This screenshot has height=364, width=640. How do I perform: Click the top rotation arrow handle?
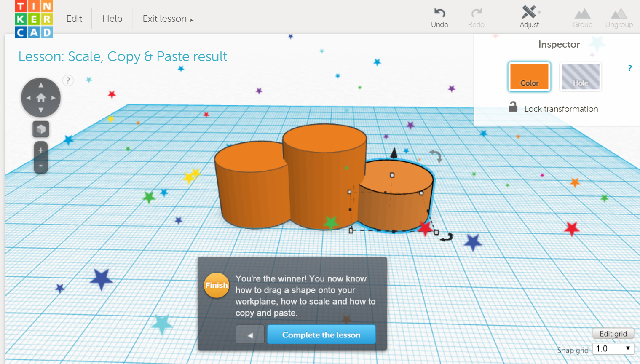(x=436, y=156)
